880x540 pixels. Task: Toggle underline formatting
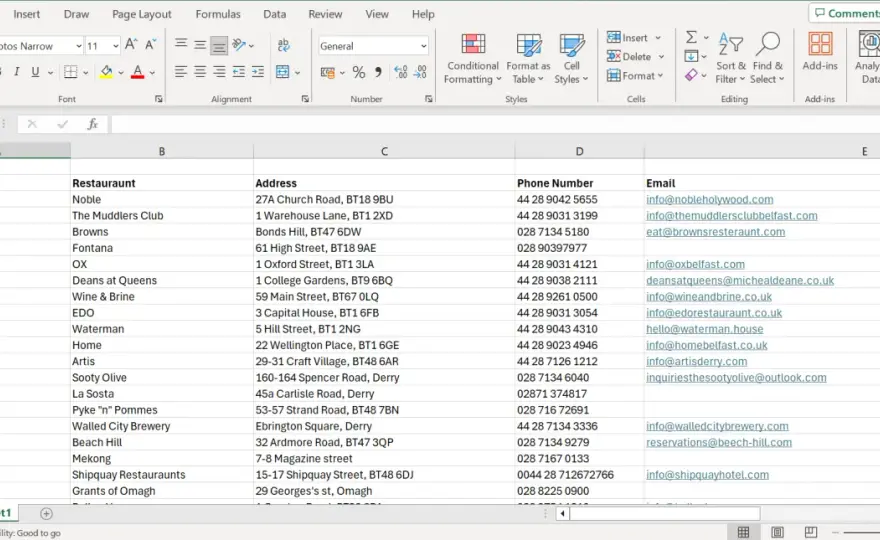pyautogui.click(x=35, y=72)
